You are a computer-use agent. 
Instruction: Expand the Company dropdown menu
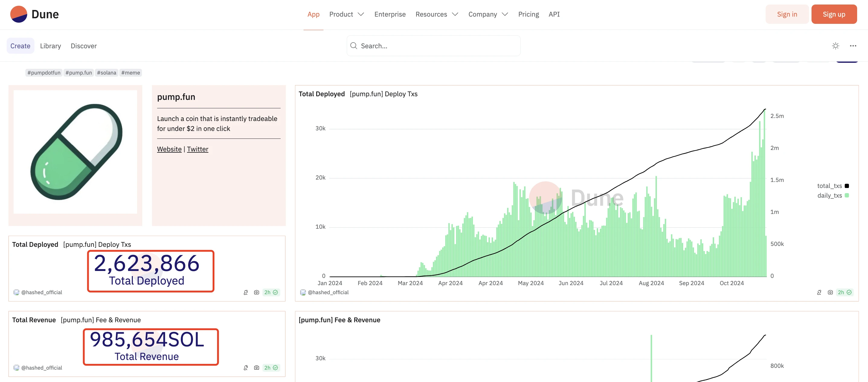[x=487, y=14]
